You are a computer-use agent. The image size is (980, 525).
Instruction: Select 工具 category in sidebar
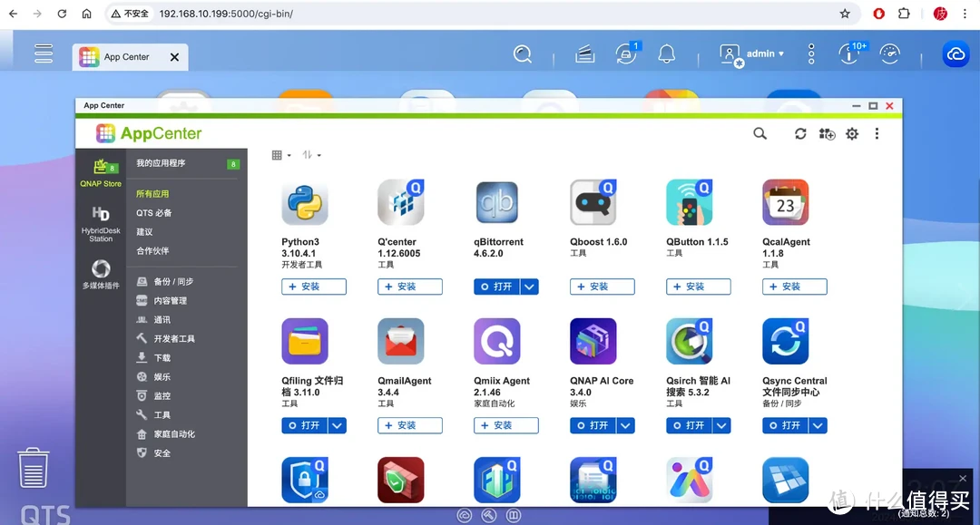click(153, 415)
